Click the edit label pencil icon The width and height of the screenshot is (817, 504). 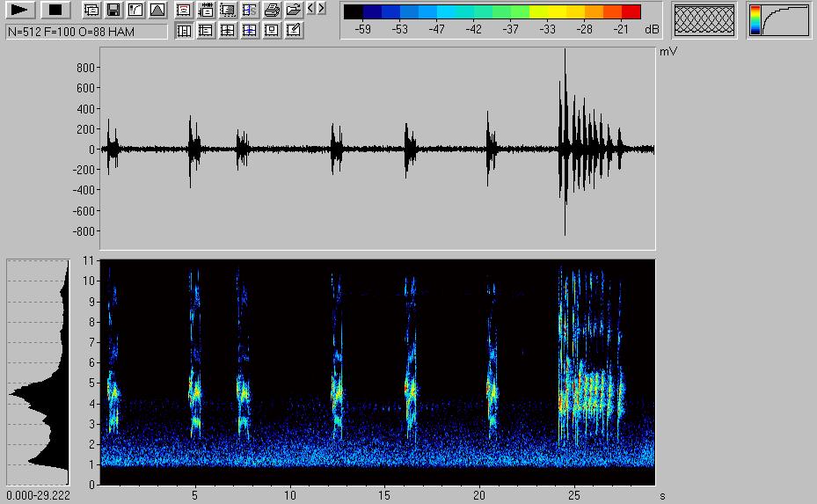coord(294,31)
